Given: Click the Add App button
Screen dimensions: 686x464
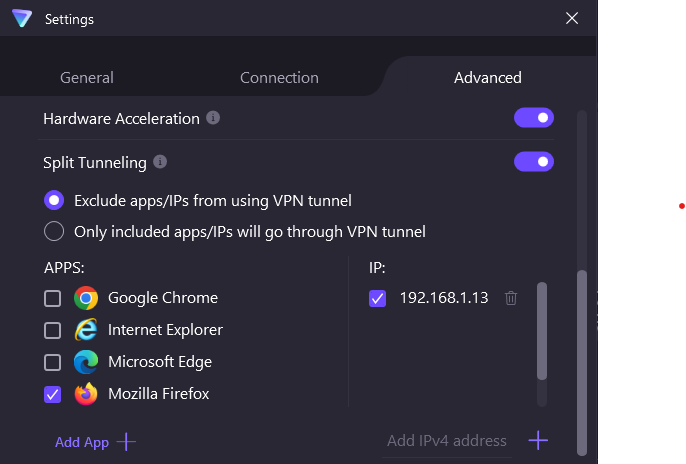Looking at the screenshot, I should [x=95, y=442].
